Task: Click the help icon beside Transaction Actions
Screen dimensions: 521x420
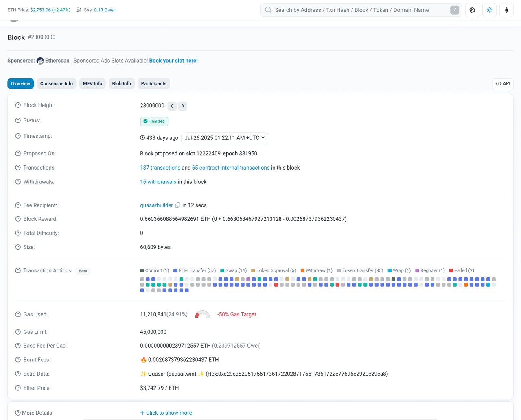Action: (x=18, y=271)
